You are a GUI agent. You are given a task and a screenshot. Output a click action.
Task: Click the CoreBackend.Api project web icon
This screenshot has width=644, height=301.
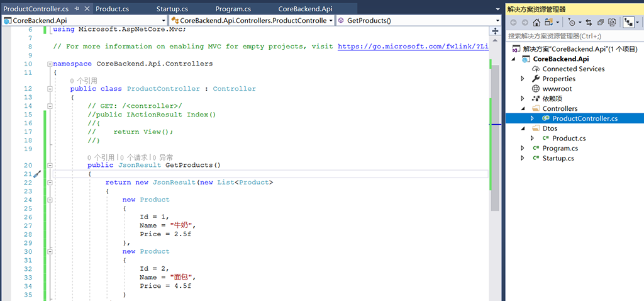click(x=526, y=59)
